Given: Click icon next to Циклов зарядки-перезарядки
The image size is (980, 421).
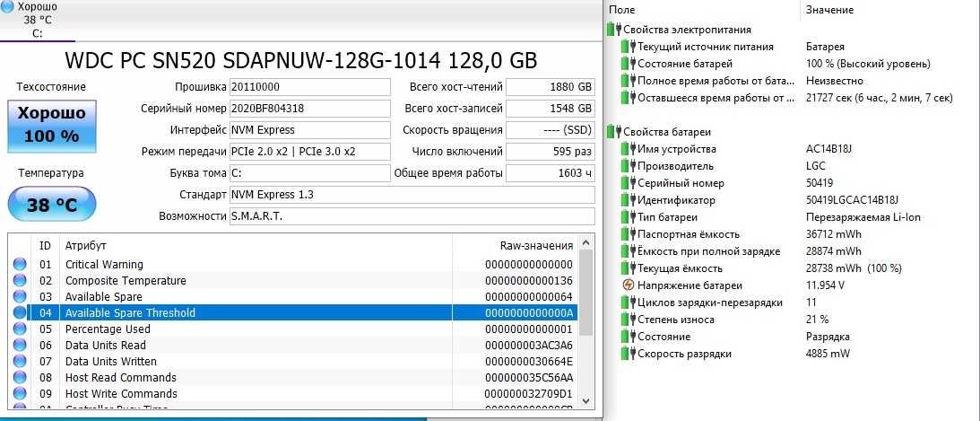Looking at the screenshot, I should [x=629, y=303].
